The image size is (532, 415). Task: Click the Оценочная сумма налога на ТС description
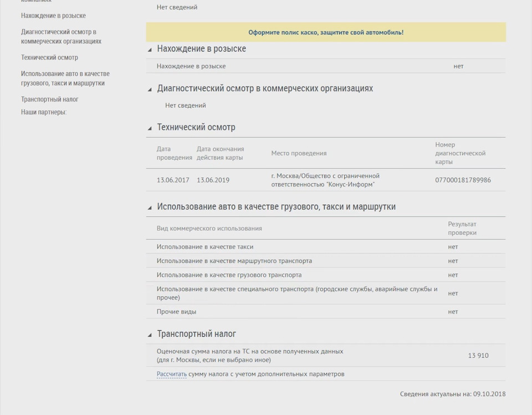(250, 356)
